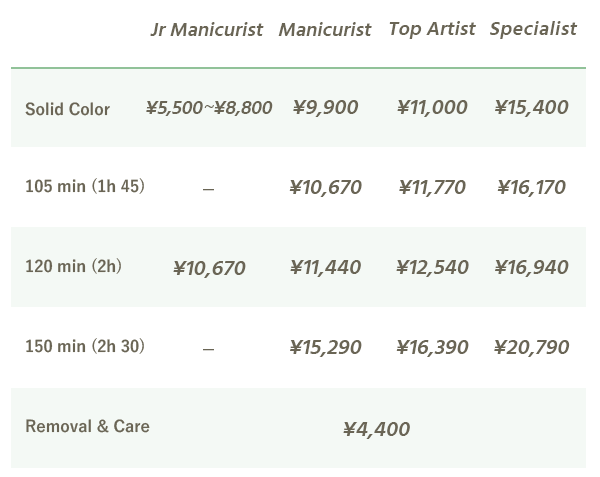Click the ¥20,790 Specialist price
The height and width of the screenshot is (477, 600).
point(531,347)
